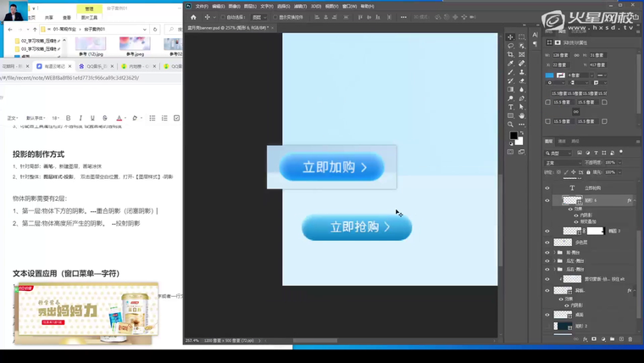
Task: Click the 立即加购 button on the canvas
Action: click(x=331, y=167)
